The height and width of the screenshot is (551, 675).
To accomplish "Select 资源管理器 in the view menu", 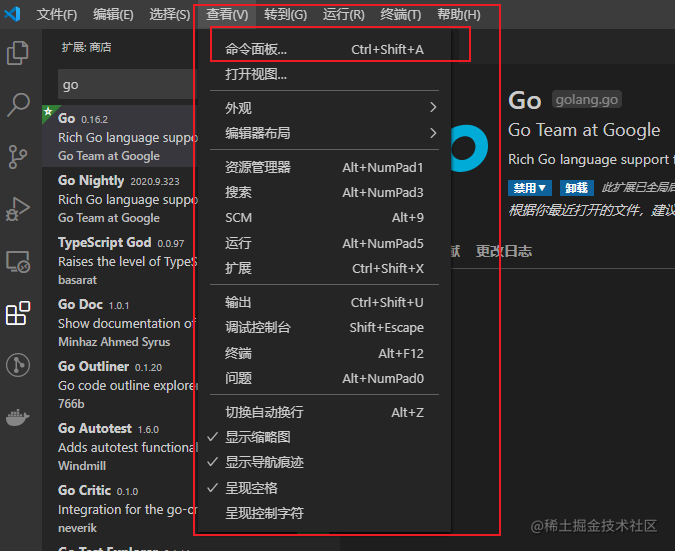I will pyautogui.click(x=324, y=167).
